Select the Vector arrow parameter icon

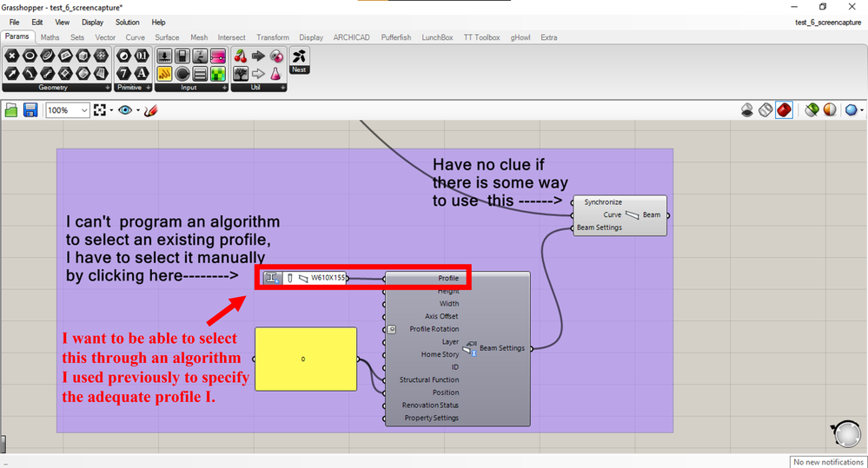tap(12, 73)
